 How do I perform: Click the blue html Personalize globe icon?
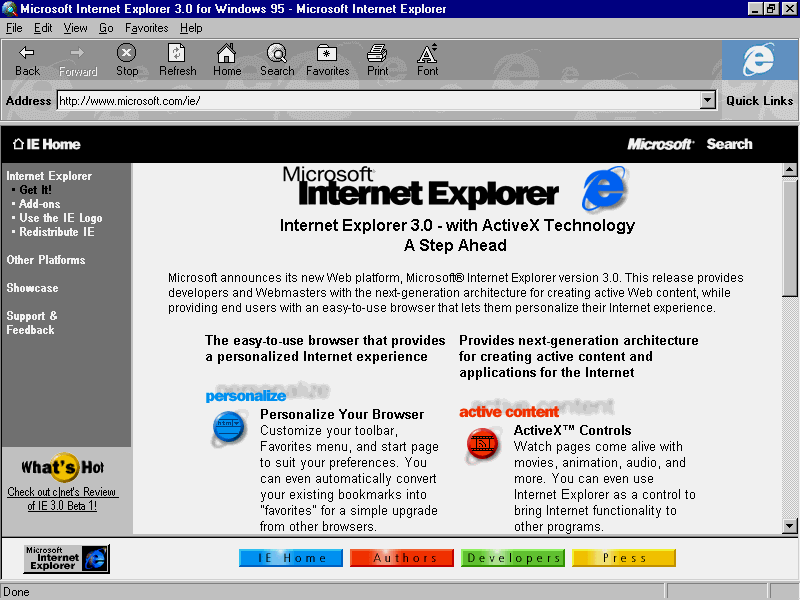229,428
